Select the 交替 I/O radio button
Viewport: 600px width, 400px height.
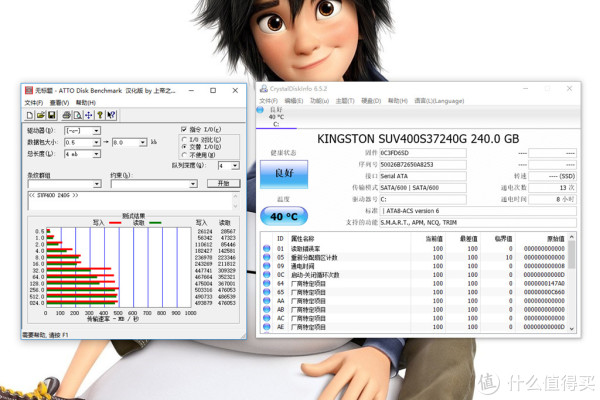click(184, 147)
